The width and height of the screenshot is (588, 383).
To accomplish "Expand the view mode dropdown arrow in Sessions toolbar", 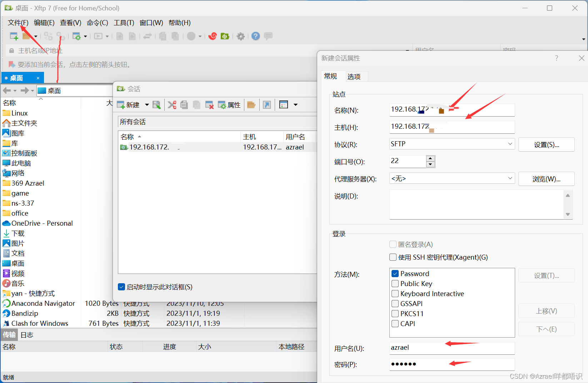I will click(x=295, y=105).
